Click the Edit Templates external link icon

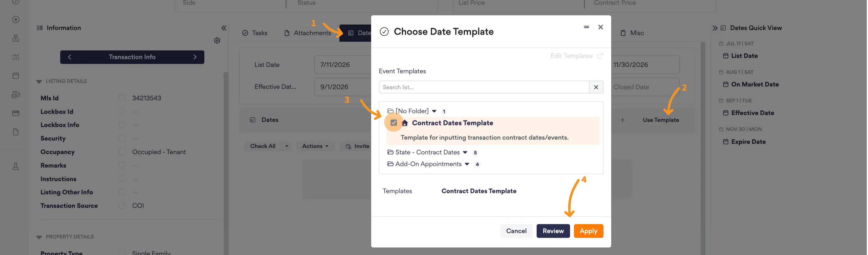[600, 56]
